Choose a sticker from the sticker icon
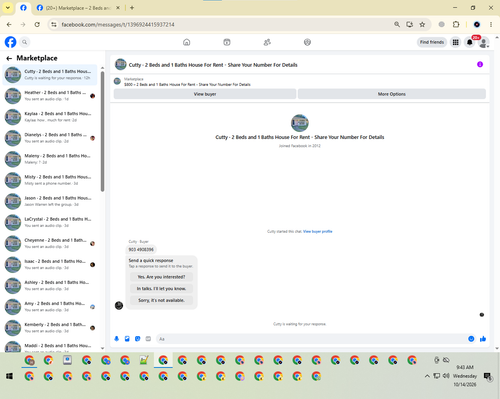 click(138, 339)
